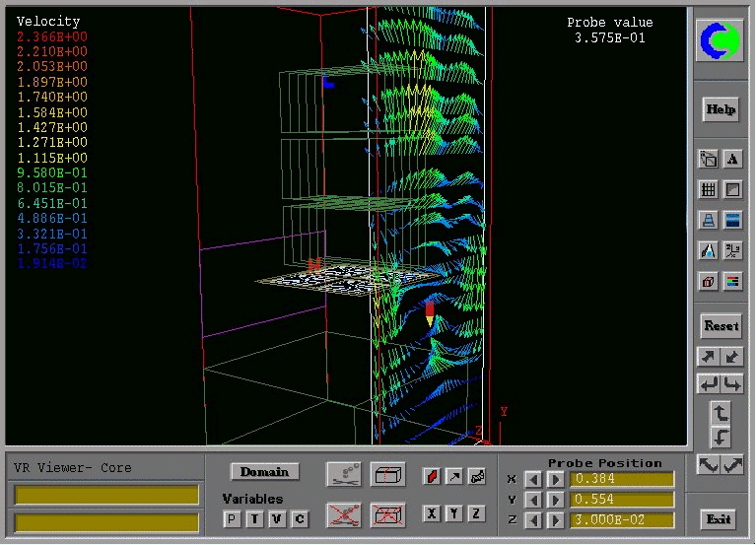Toggle the grid mesh display icon
Screen dimensions: 756x545
click(708, 189)
